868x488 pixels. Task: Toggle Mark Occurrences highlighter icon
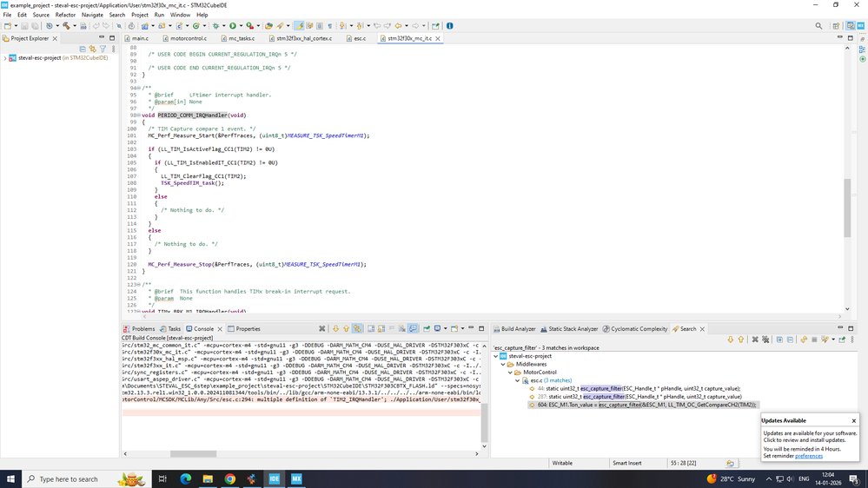coord(298,25)
